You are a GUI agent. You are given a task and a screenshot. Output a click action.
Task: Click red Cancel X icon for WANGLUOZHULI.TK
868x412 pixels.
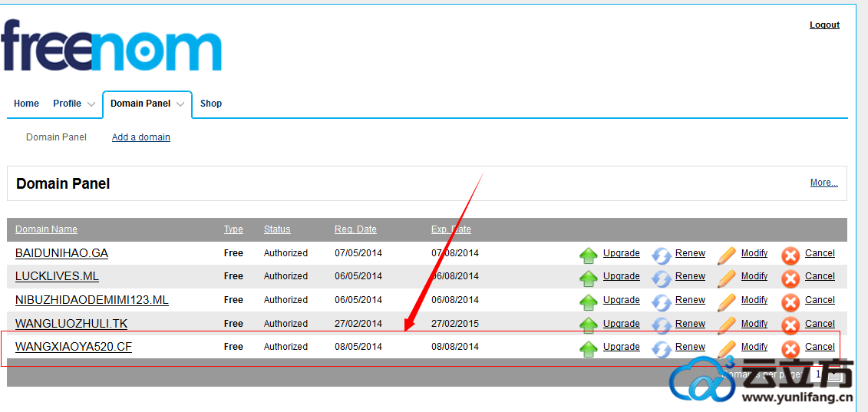point(790,325)
